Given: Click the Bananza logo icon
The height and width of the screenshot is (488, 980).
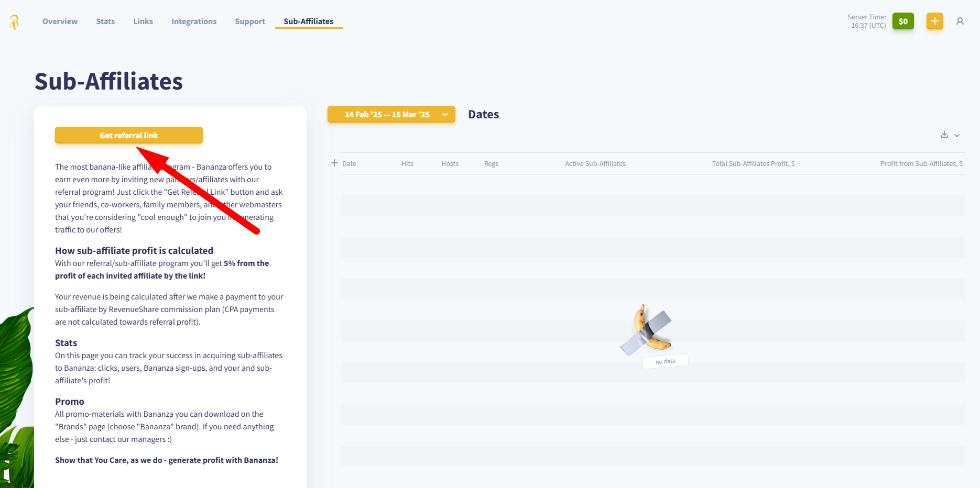Looking at the screenshot, I should pyautogui.click(x=14, y=21).
